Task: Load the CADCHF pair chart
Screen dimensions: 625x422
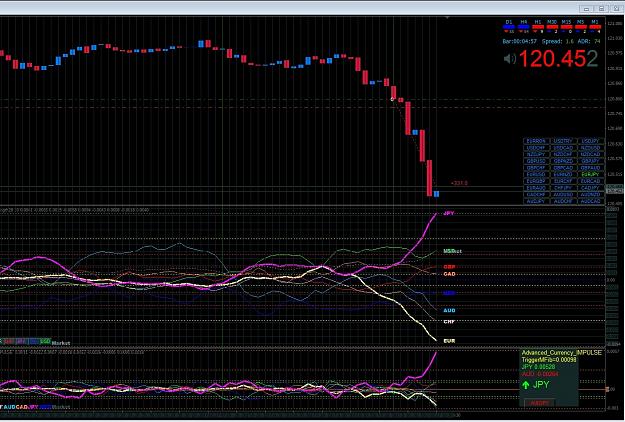Action: click(x=537, y=194)
